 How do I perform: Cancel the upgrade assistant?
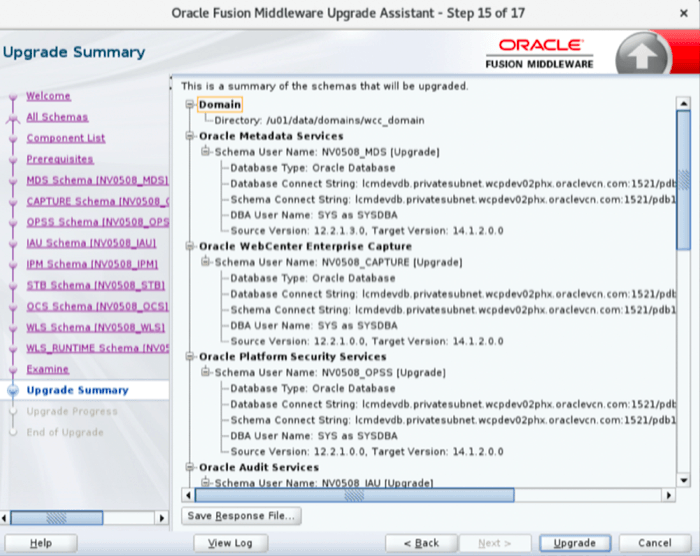654,543
